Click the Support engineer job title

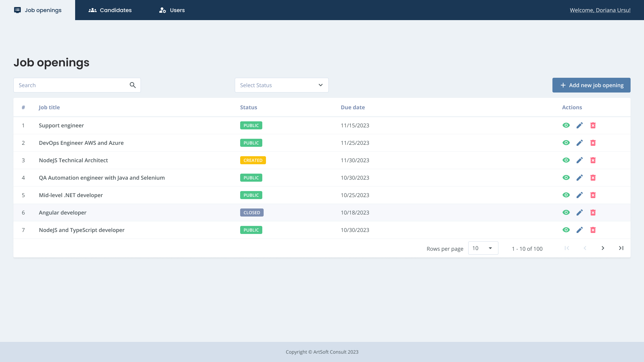pos(61,125)
